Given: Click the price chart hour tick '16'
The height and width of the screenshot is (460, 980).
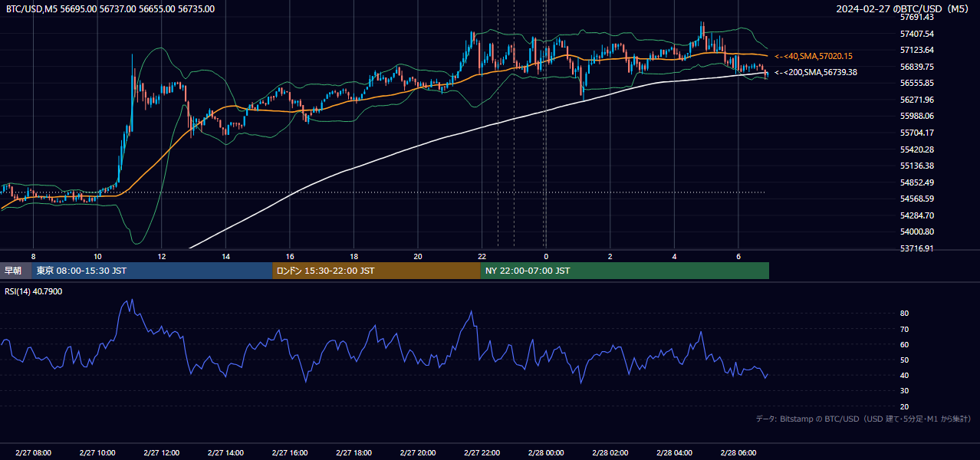Looking at the screenshot, I should click(x=289, y=256).
